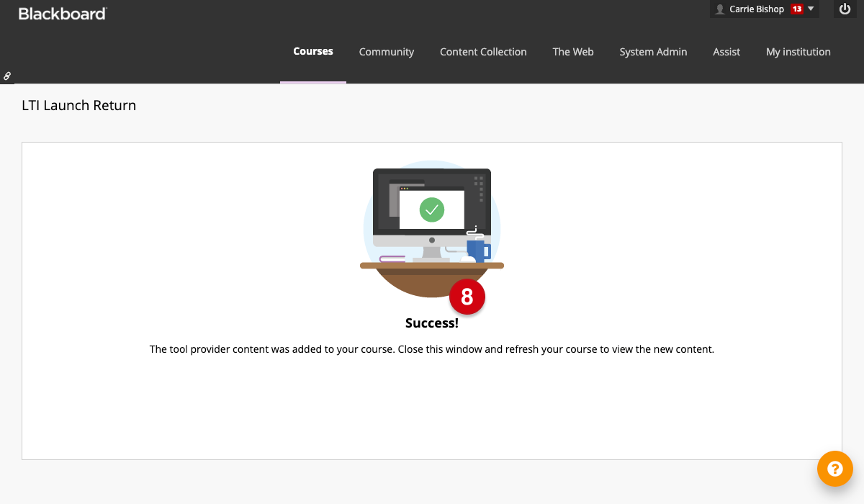The image size is (864, 504).
Task: Click the LTI Launch Return page title
Action: click(x=79, y=106)
